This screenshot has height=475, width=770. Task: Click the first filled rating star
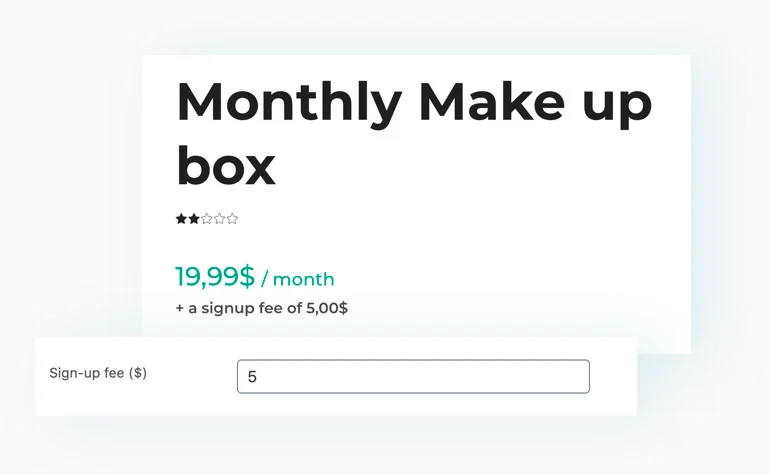coord(181,219)
